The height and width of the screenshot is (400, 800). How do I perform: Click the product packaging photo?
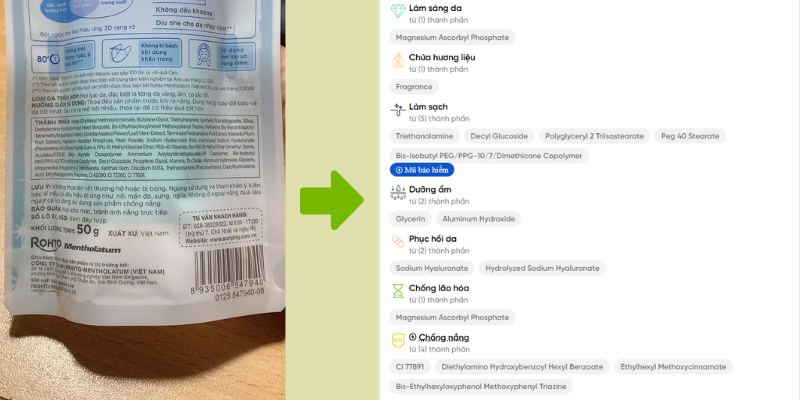(x=142, y=200)
